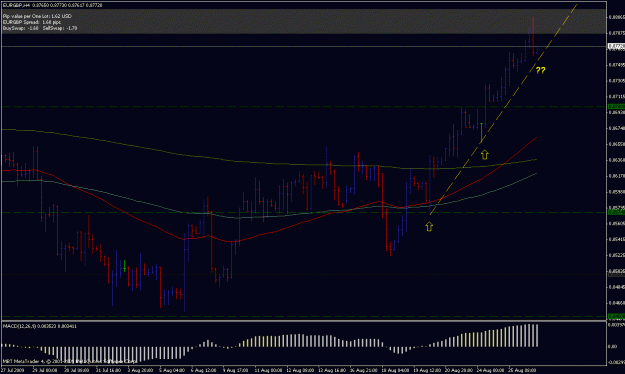This screenshot has width=625, height=374.
Task: Click the current price marker on price axis
Action: [x=616, y=47]
